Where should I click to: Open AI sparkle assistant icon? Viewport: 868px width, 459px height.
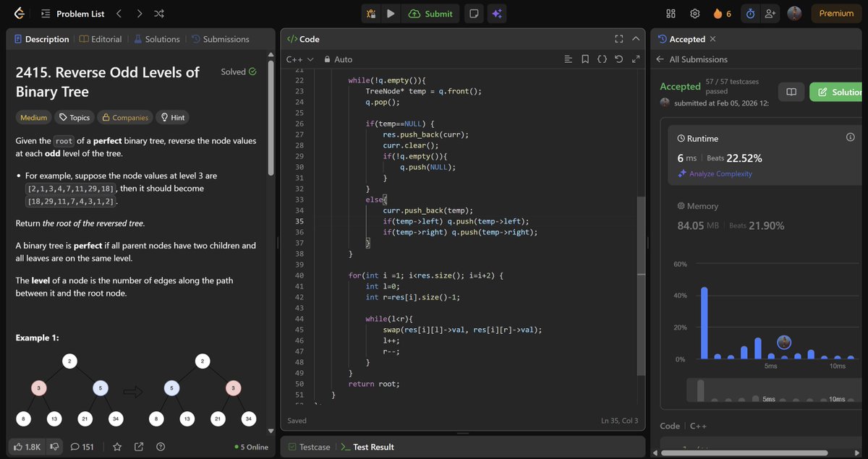pyautogui.click(x=496, y=13)
